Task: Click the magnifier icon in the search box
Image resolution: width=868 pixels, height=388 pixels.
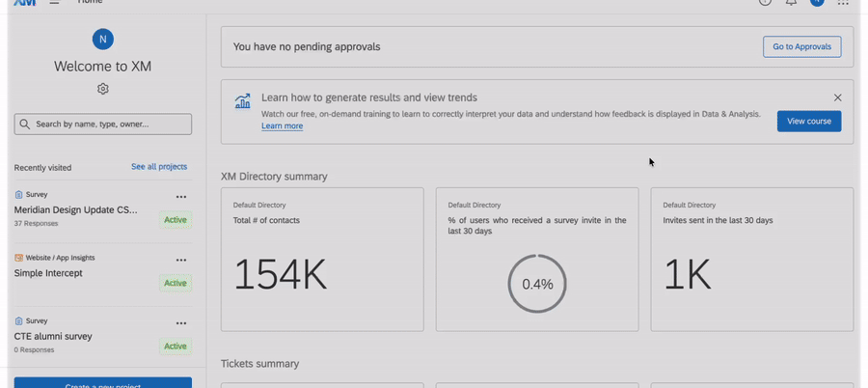Action: click(x=24, y=125)
